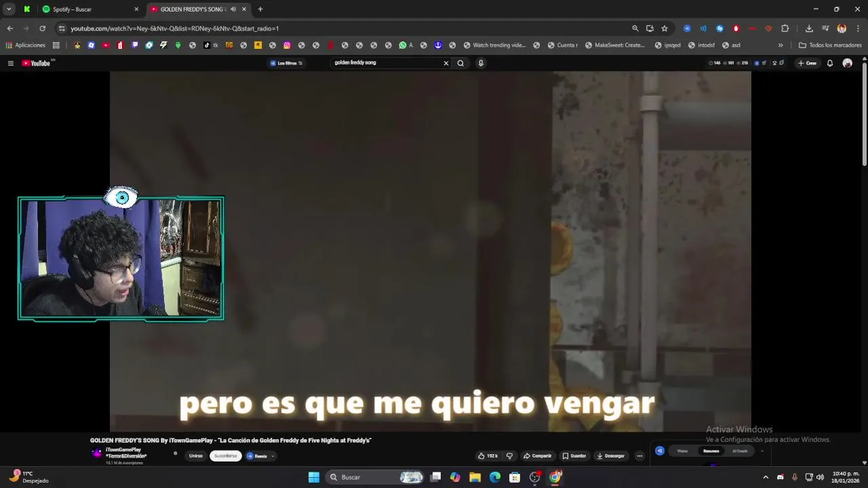Dislike the video

[x=509, y=456]
